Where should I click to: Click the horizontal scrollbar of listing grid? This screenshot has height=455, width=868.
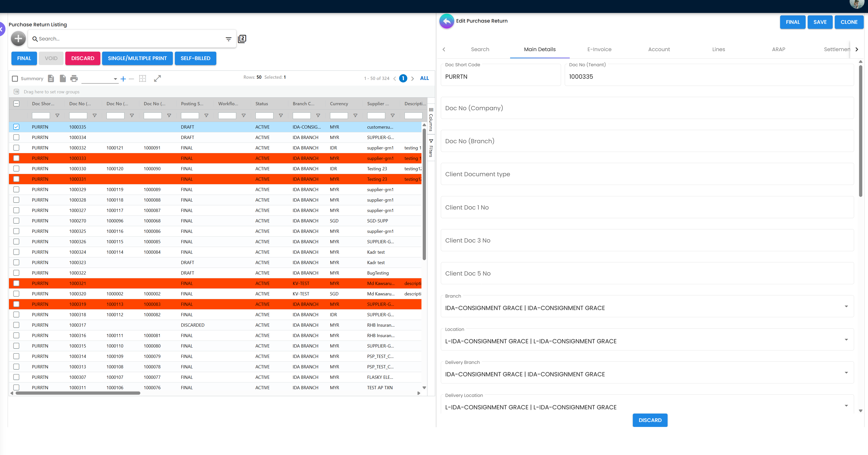tap(78, 393)
